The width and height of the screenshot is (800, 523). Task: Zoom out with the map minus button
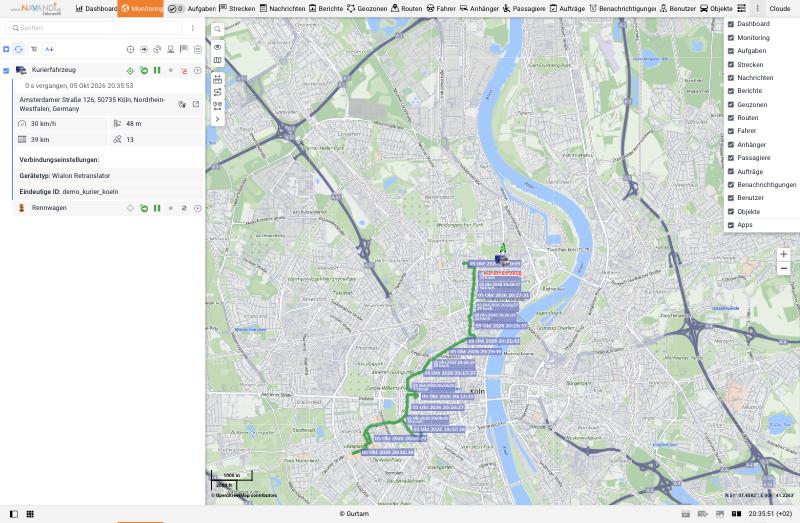783,268
